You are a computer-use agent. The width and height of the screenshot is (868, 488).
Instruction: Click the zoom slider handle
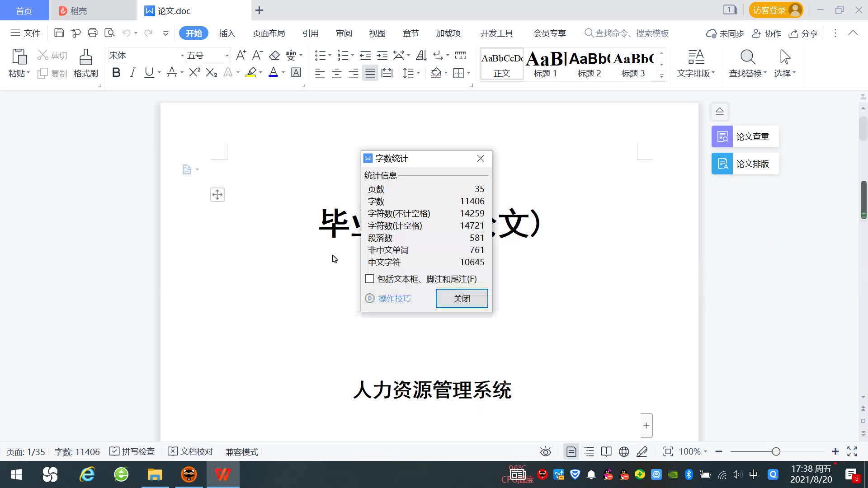[x=776, y=451]
